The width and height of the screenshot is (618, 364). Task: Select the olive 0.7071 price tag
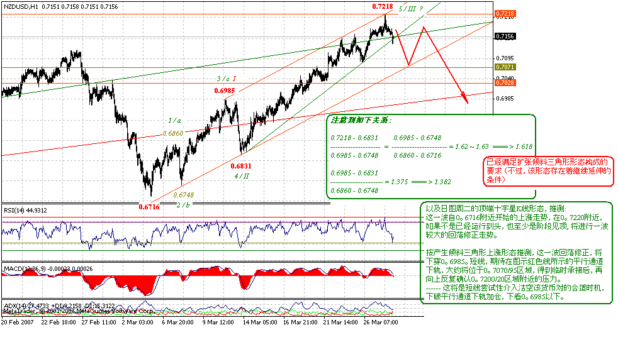tap(505, 67)
